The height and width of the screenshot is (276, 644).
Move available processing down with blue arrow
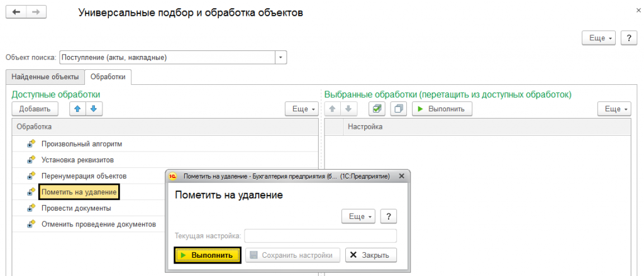93,109
